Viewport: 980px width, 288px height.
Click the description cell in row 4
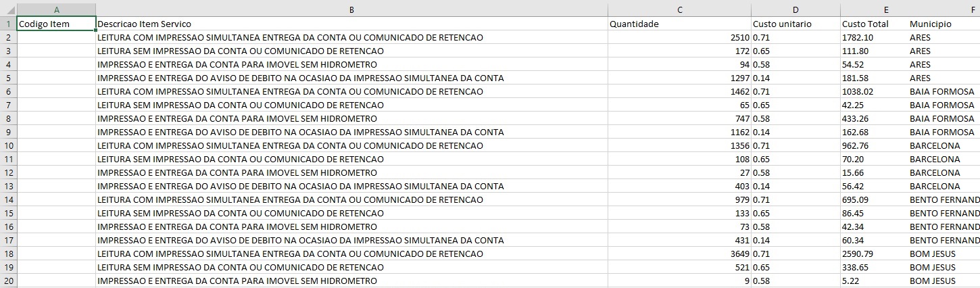coord(351,64)
